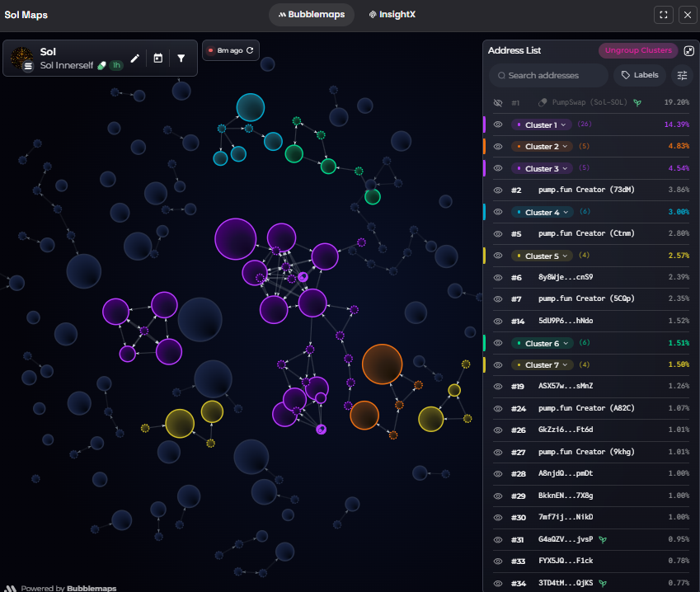Hide Cluster 5 with eye icon
Image resolution: width=700 pixels, height=592 pixels.
(498, 256)
